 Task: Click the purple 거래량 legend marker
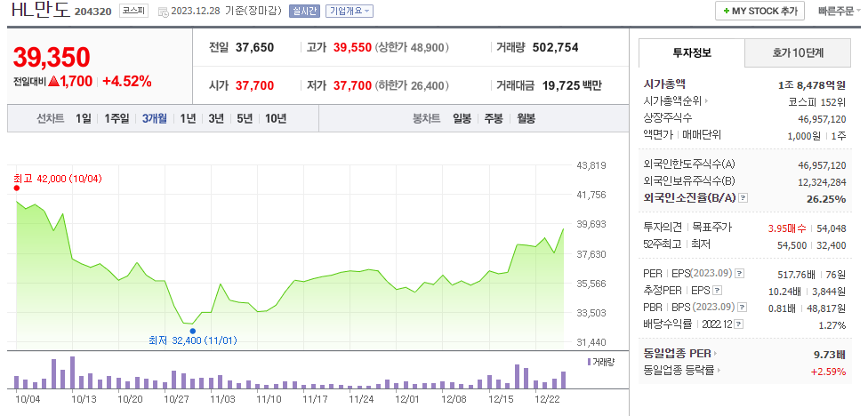point(589,362)
